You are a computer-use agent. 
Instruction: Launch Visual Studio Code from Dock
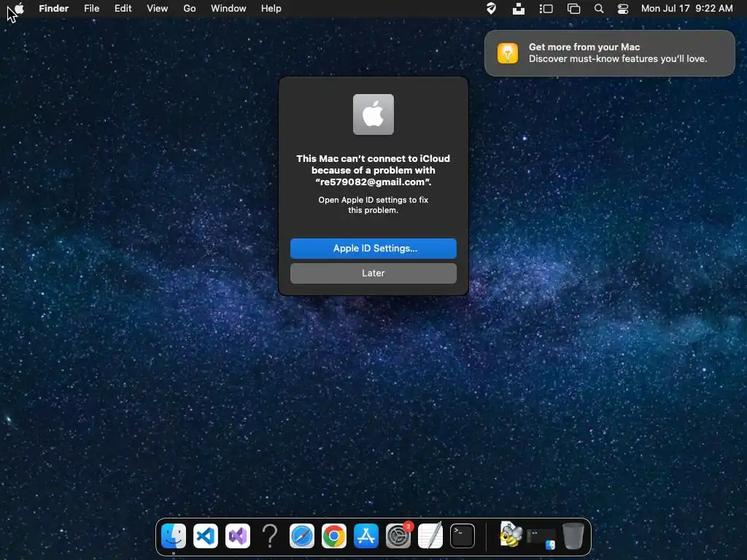point(205,536)
